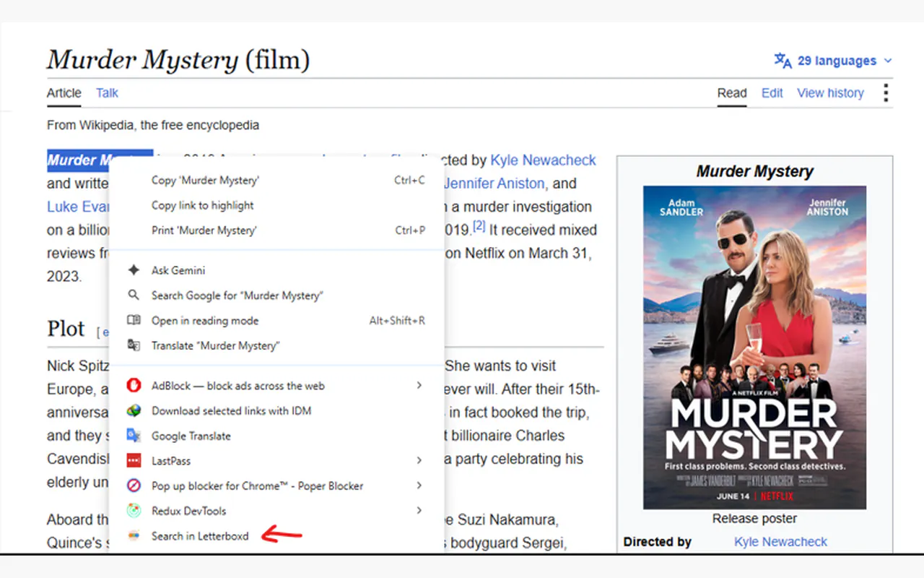Screen dimensions: 924x578
Task: Click 'From Wikipedia, the free encyclopedia' text
Action: 153,125
